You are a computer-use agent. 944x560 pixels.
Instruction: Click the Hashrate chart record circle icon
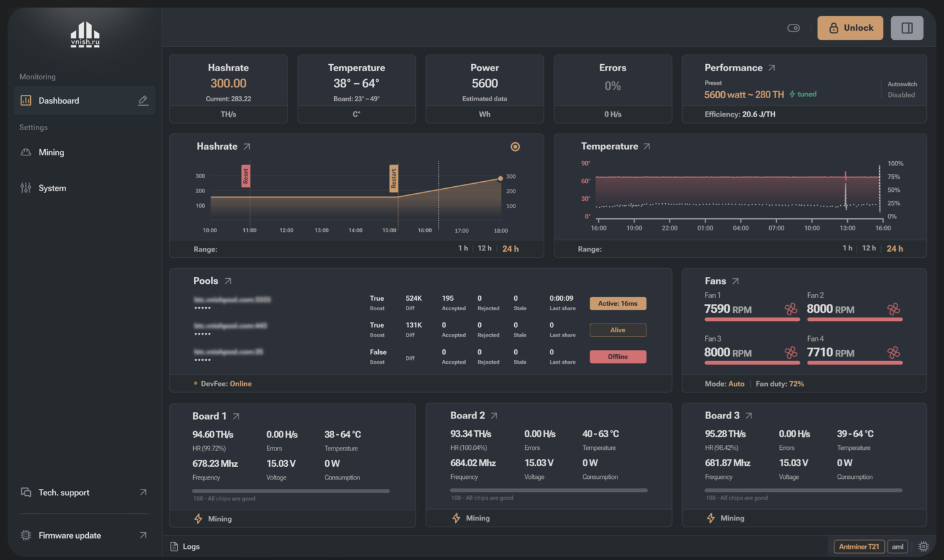coord(515,147)
